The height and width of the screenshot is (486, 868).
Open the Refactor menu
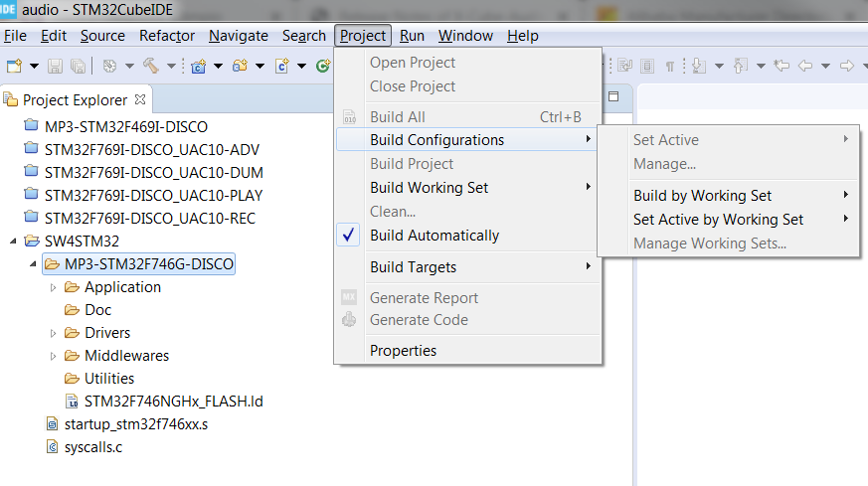click(167, 36)
